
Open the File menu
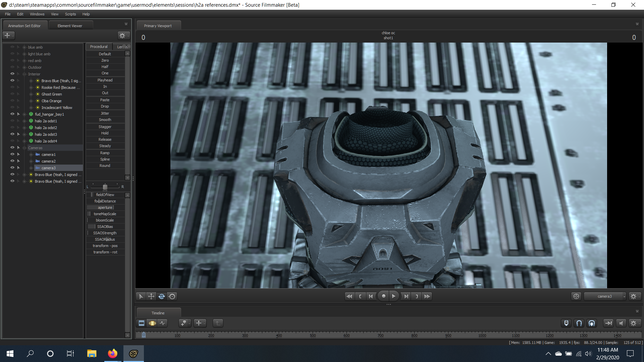coord(8,14)
